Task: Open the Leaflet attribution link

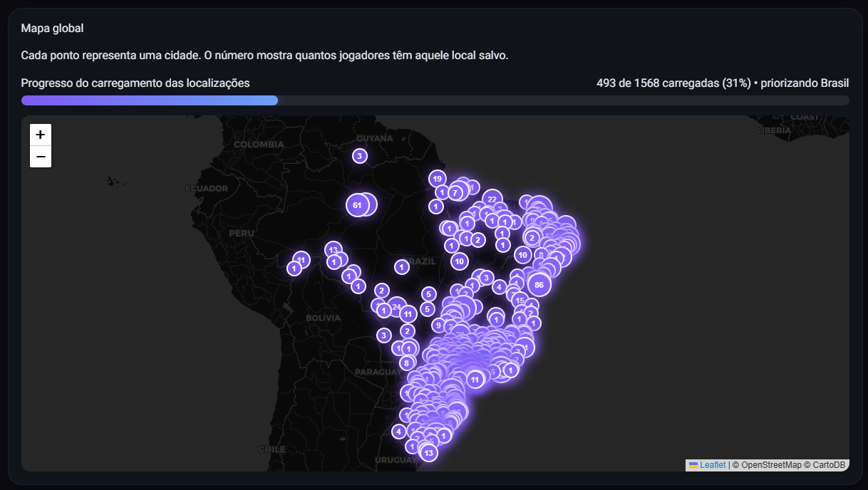Action: coord(712,465)
